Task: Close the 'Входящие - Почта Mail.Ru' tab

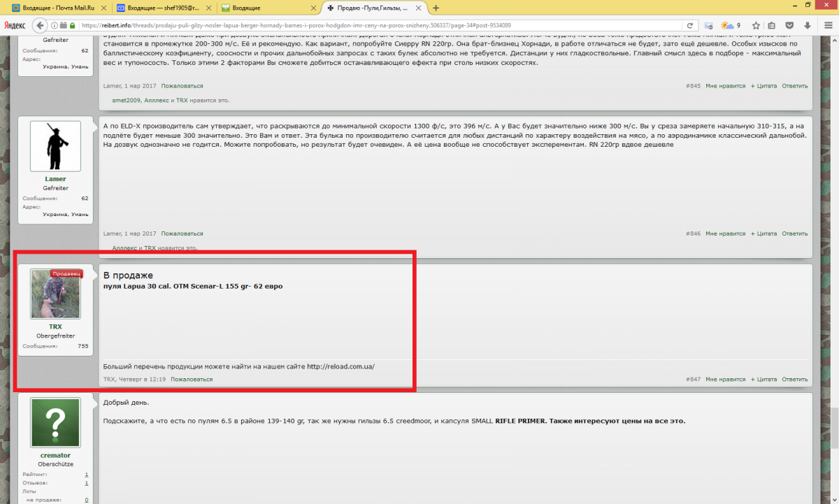Action: click(103, 8)
